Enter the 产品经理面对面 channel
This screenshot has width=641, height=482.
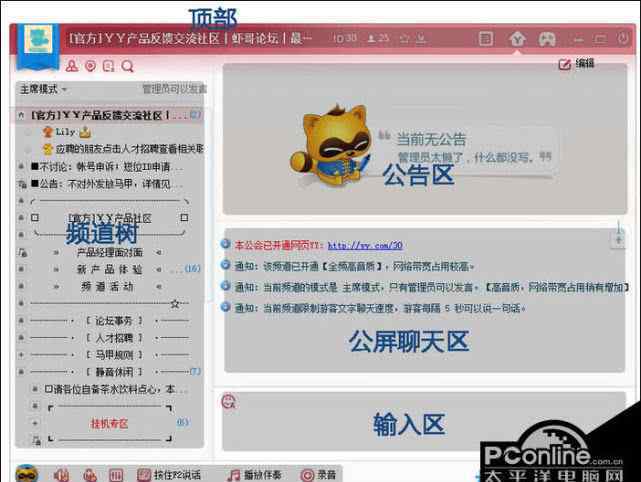(110, 252)
